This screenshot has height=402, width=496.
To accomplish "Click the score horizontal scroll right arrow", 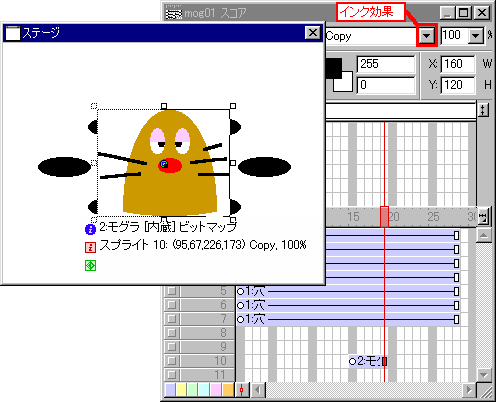I will click(469, 390).
